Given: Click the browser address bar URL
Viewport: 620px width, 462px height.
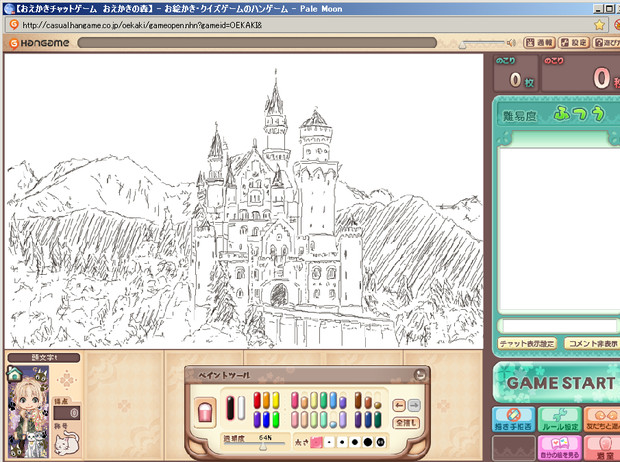Looking at the screenshot, I should [x=142, y=25].
